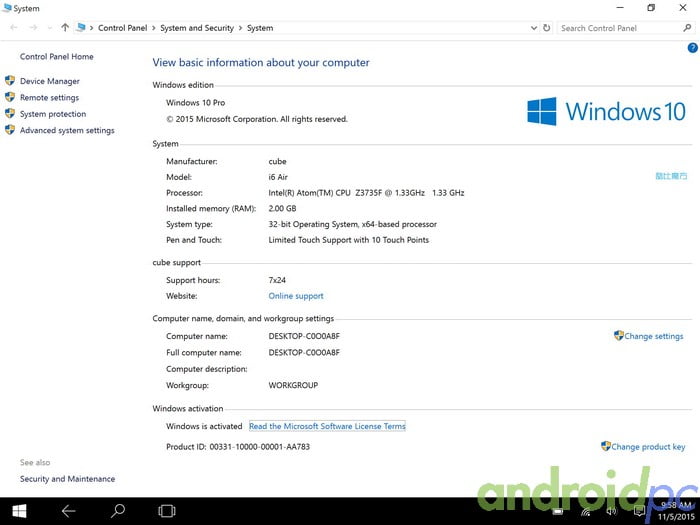Click model value 'i6 Air'
Screen dimensions: 700x525
click(278, 177)
